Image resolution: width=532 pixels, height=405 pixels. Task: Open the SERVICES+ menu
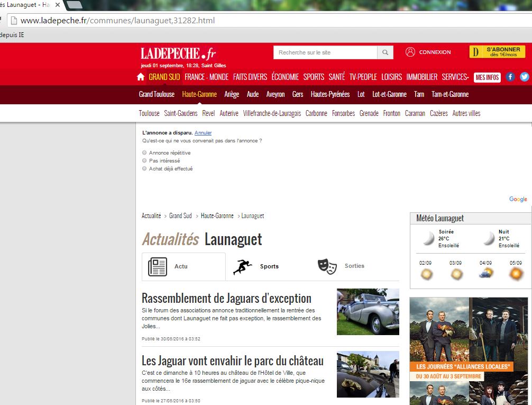[455, 77]
